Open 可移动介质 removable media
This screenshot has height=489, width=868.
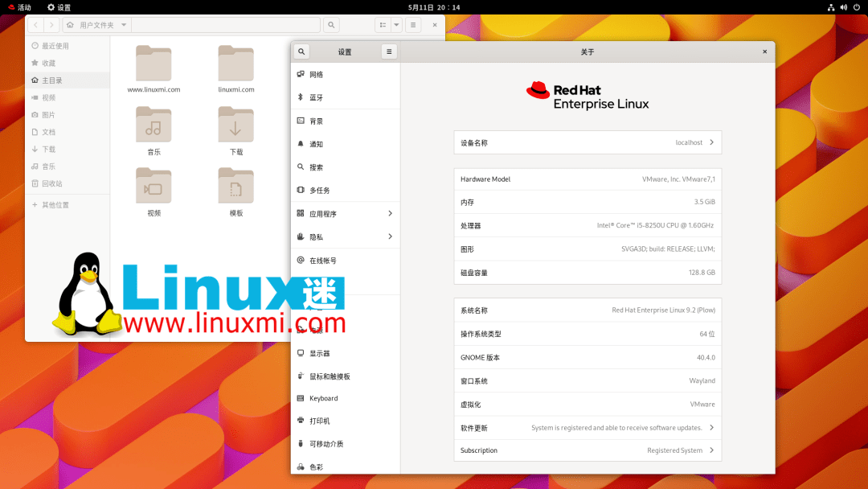coord(346,444)
